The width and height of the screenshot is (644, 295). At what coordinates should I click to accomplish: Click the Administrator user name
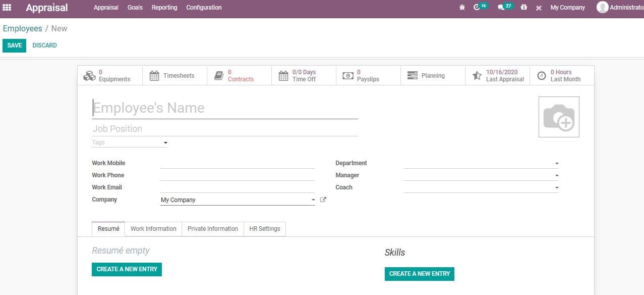pyautogui.click(x=627, y=8)
